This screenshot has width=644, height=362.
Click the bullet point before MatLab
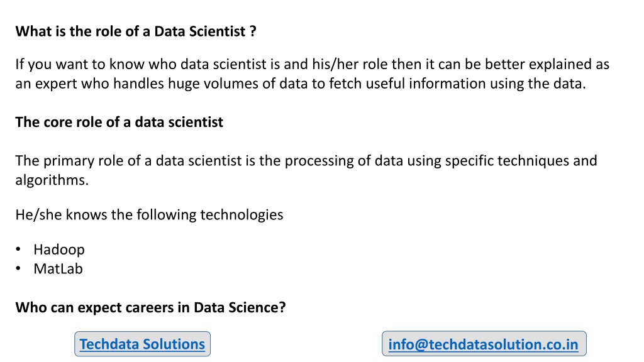18,268
